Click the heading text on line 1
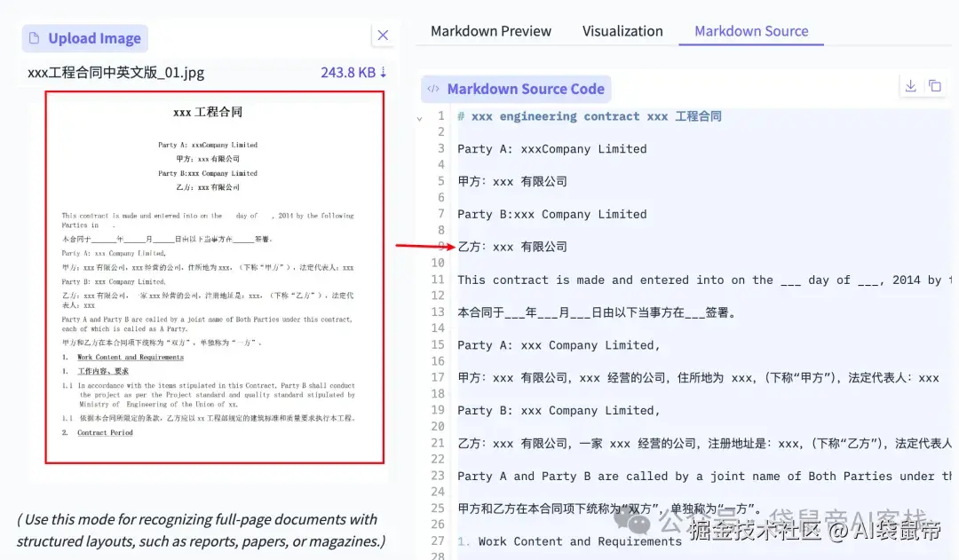The image size is (959, 560). (x=590, y=115)
